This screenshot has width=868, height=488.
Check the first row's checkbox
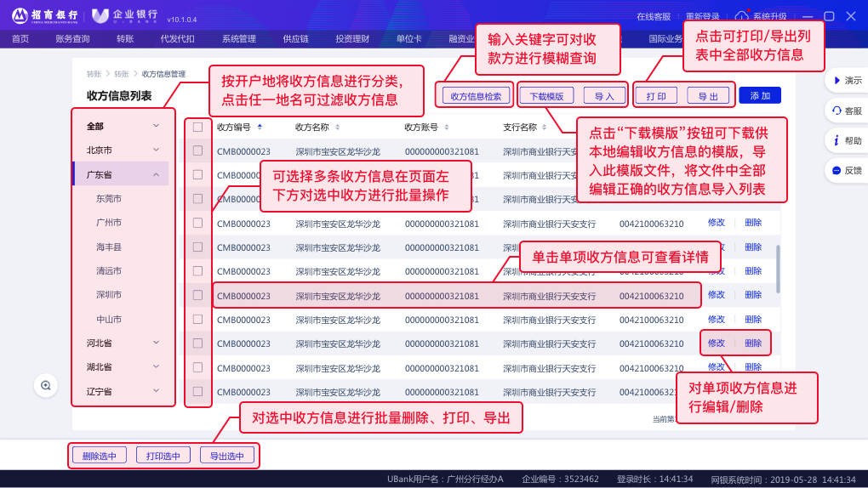[x=197, y=151]
